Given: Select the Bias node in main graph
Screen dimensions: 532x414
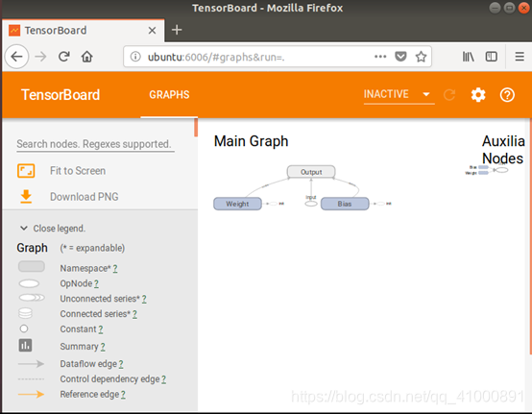Looking at the screenshot, I should (345, 204).
